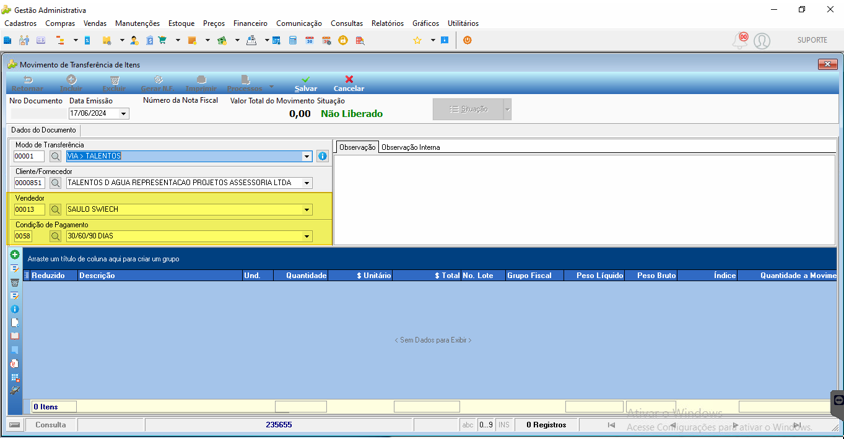Click the calendar toolbar icon
844x439 pixels.
point(310,40)
